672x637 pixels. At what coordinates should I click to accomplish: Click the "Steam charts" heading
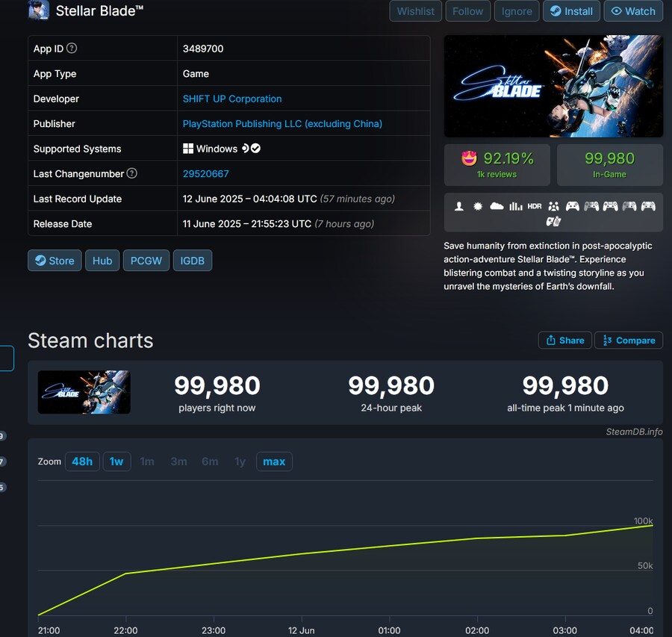[x=90, y=341]
